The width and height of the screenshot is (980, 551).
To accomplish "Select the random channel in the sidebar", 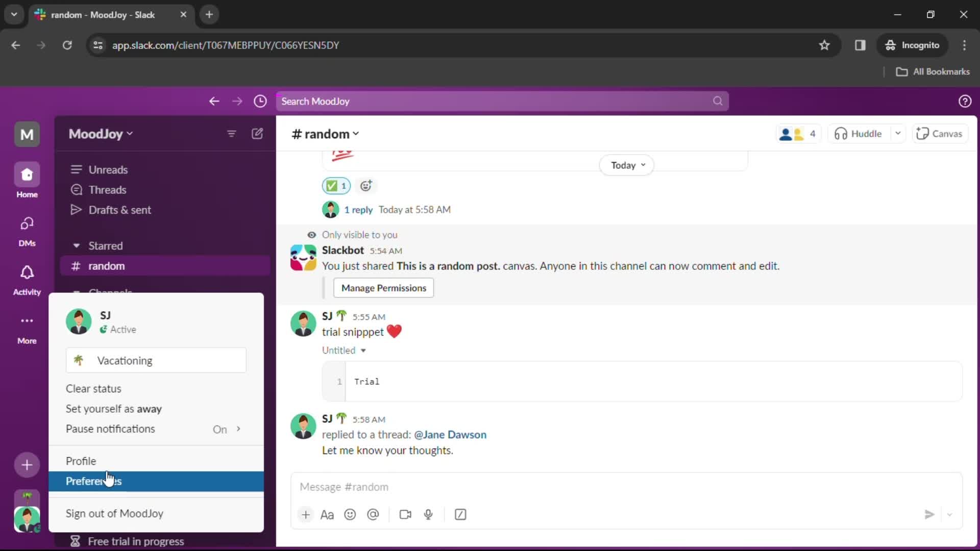I will pos(165,266).
